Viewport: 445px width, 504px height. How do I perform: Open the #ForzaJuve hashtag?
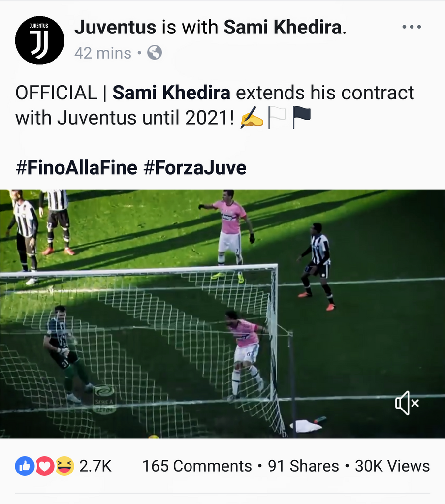pyautogui.click(x=195, y=168)
